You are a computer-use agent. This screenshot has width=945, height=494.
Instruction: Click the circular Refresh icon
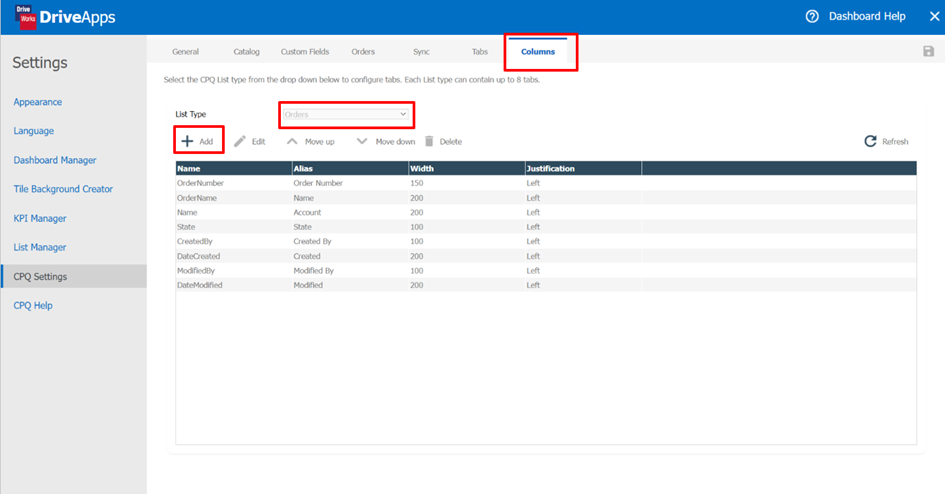[870, 141]
